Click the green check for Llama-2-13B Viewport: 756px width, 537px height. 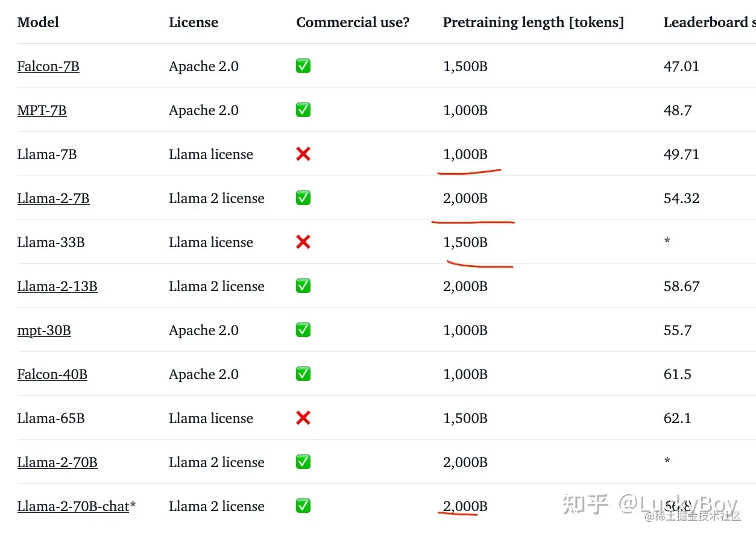click(x=303, y=286)
